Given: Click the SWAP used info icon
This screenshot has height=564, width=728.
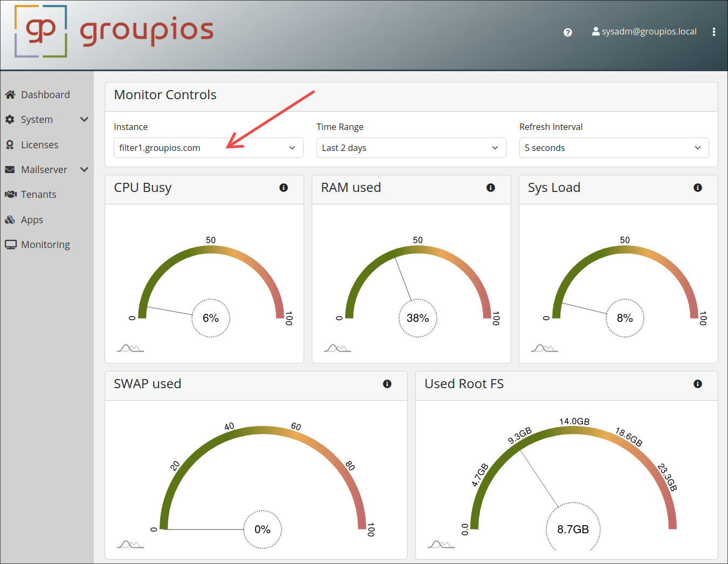Looking at the screenshot, I should click(387, 384).
